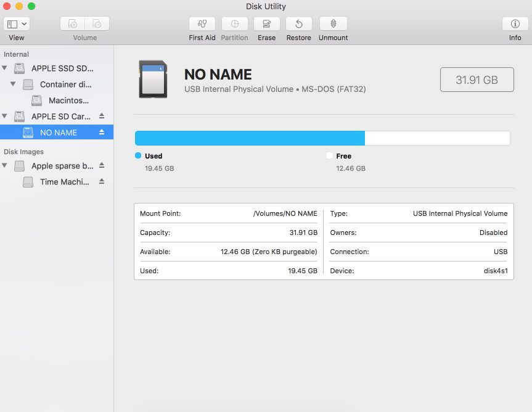Click the white free portion of the storage bar

[437, 138]
